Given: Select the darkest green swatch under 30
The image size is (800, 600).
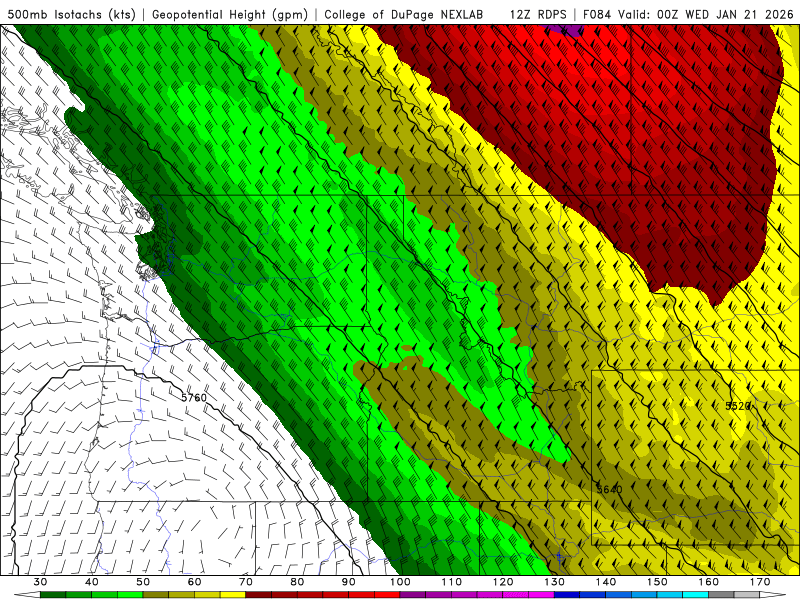Looking at the screenshot, I should (53, 595).
